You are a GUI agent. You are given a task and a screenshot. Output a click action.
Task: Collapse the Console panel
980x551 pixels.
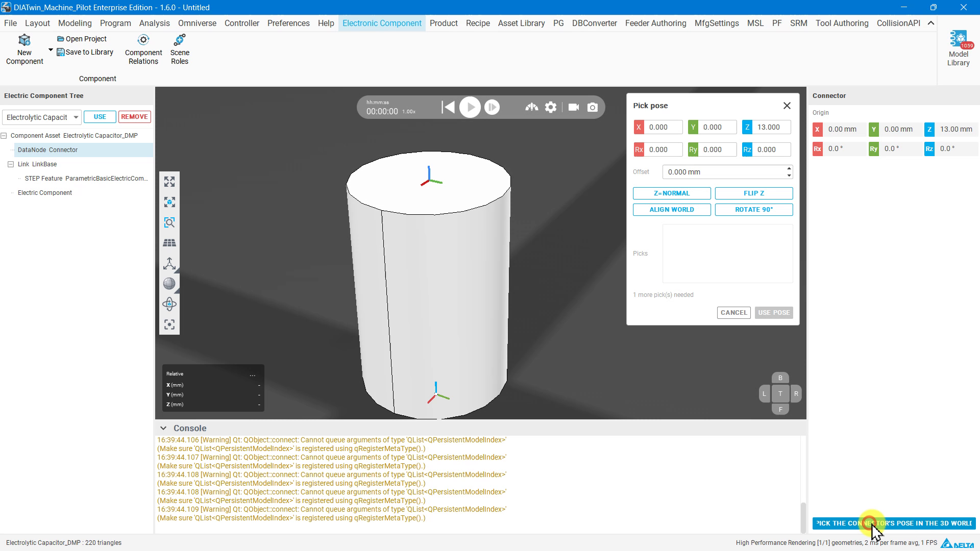coord(163,428)
